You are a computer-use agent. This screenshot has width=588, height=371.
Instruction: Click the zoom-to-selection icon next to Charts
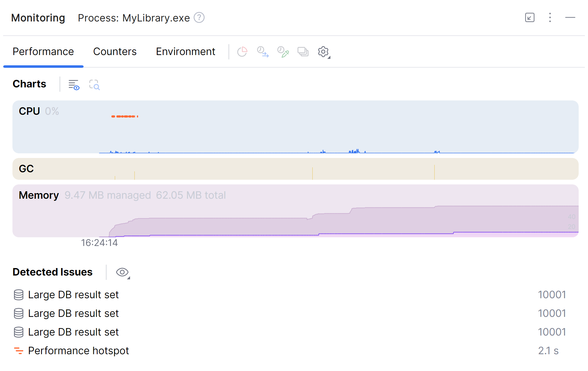point(94,85)
